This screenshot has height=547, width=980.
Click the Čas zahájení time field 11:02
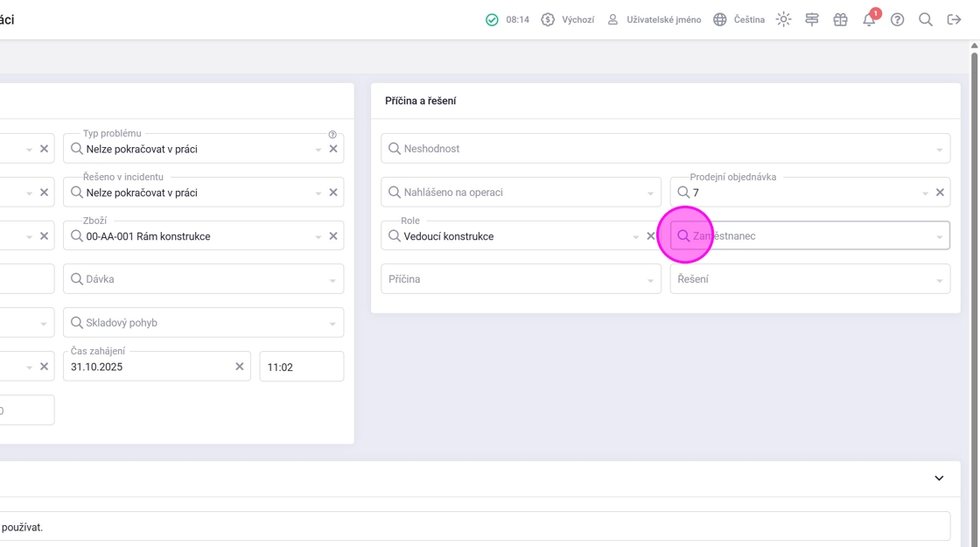coord(301,367)
